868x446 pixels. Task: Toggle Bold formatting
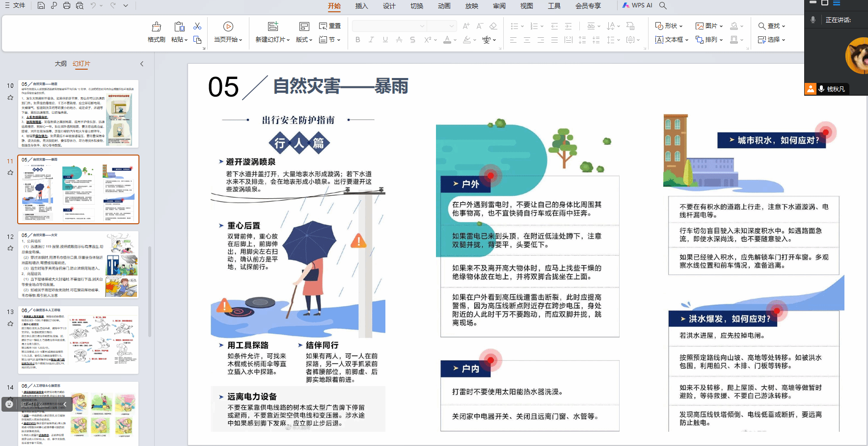pyautogui.click(x=357, y=40)
